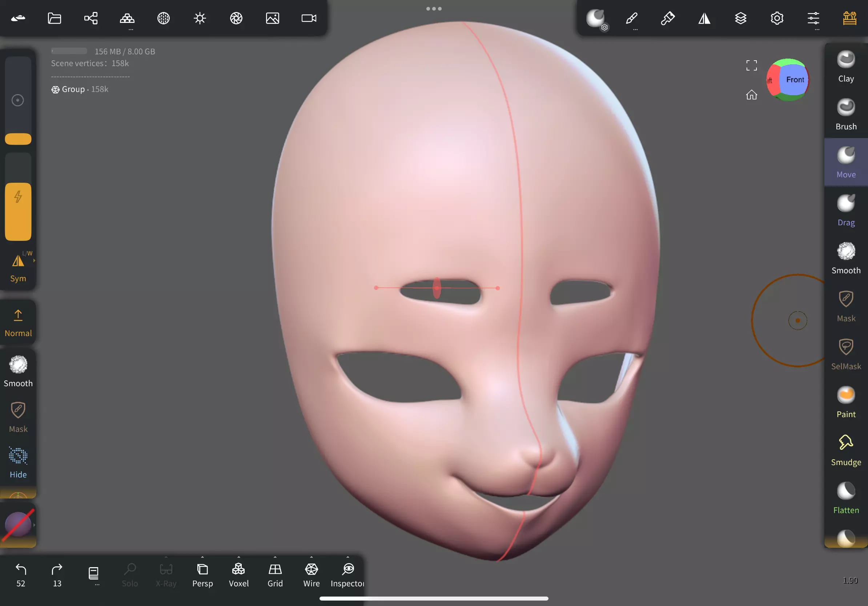Select the Paint tool
Screen dimensions: 868x606
point(846,402)
